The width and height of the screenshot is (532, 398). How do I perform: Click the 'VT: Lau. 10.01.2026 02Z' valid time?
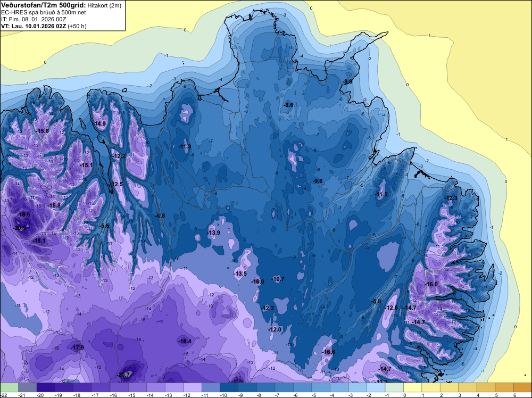pos(34,26)
